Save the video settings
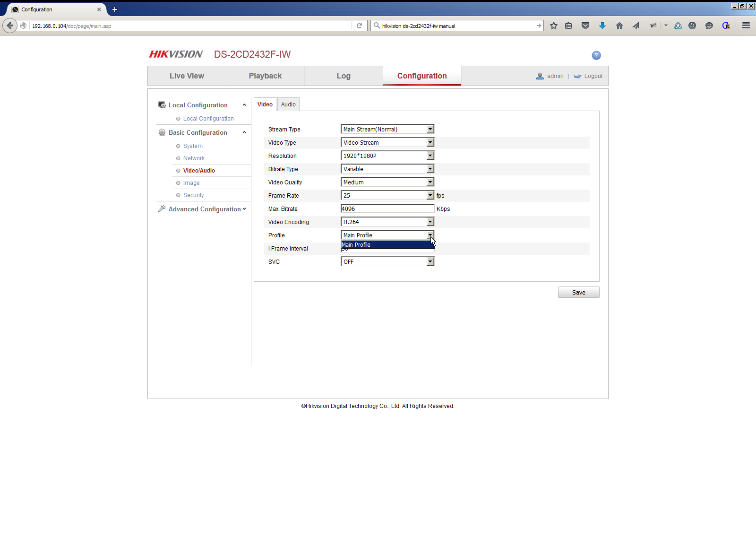 click(579, 292)
